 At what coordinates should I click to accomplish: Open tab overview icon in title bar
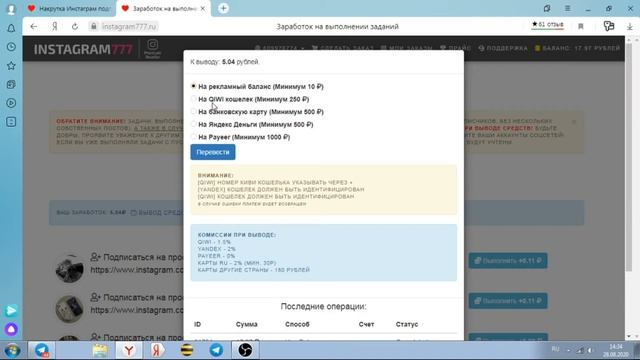pyautogui.click(x=547, y=8)
